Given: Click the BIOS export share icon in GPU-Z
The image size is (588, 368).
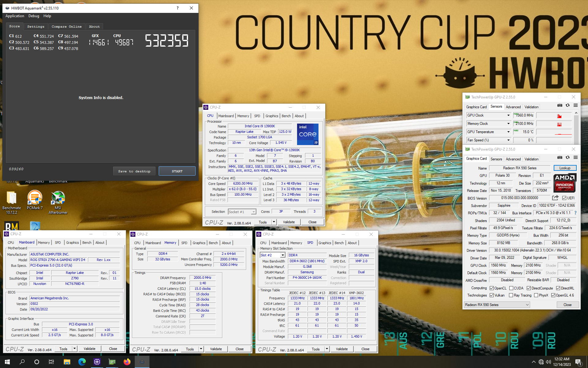Looking at the screenshot, I should click(x=555, y=198).
